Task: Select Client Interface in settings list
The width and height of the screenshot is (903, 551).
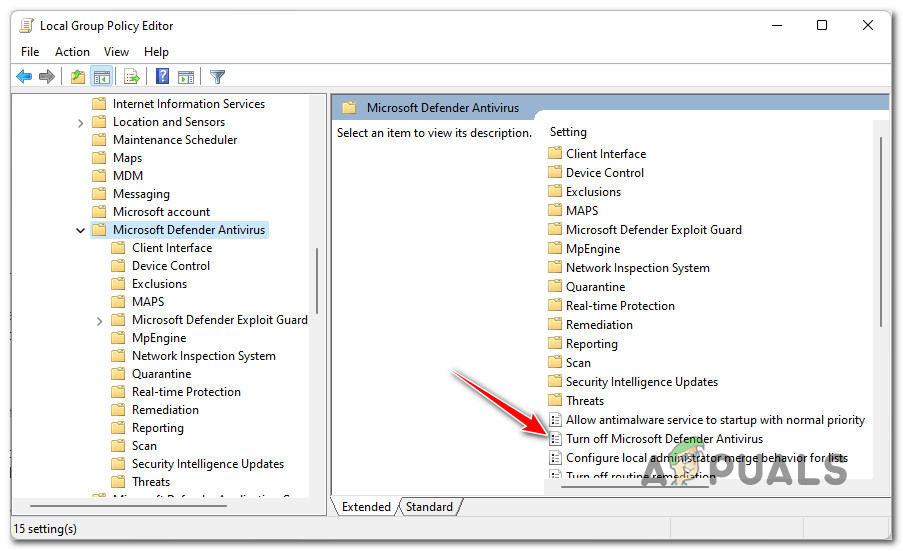Action: (606, 154)
